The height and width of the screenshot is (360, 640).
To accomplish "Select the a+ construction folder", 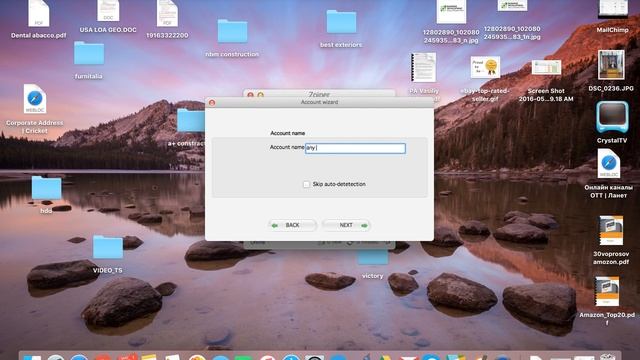I will [x=191, y=120].
